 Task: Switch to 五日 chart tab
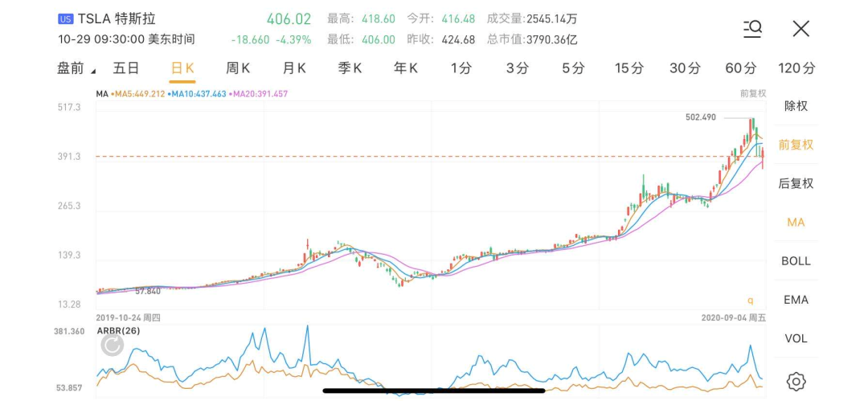tap(126, 68)
